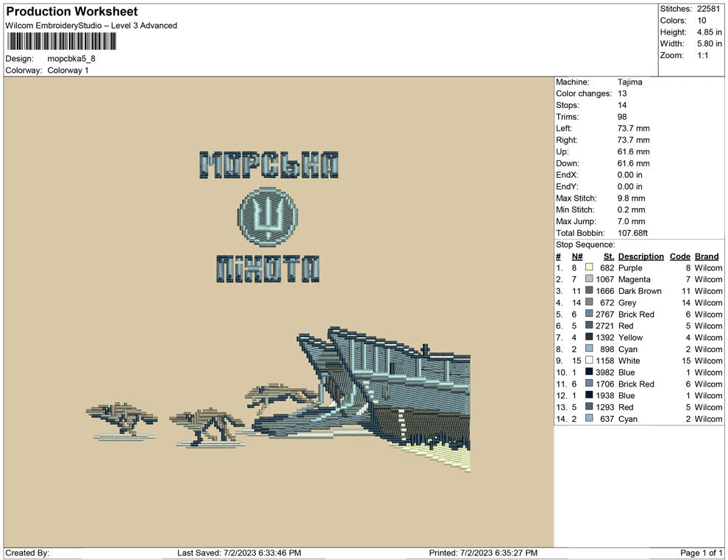Click the МОРСЬКА embroidered lettering
The image size is (728, 560).
click(x=269, y=165)
